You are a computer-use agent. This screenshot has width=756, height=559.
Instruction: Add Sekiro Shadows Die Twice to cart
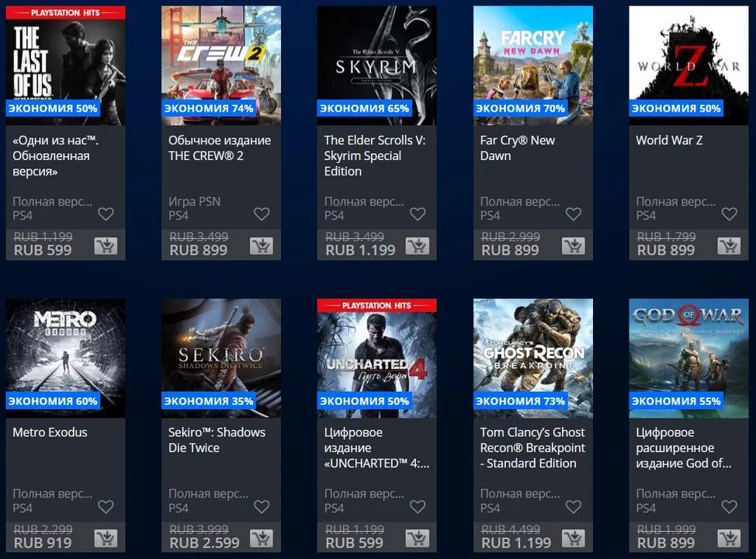pos(262,538)
